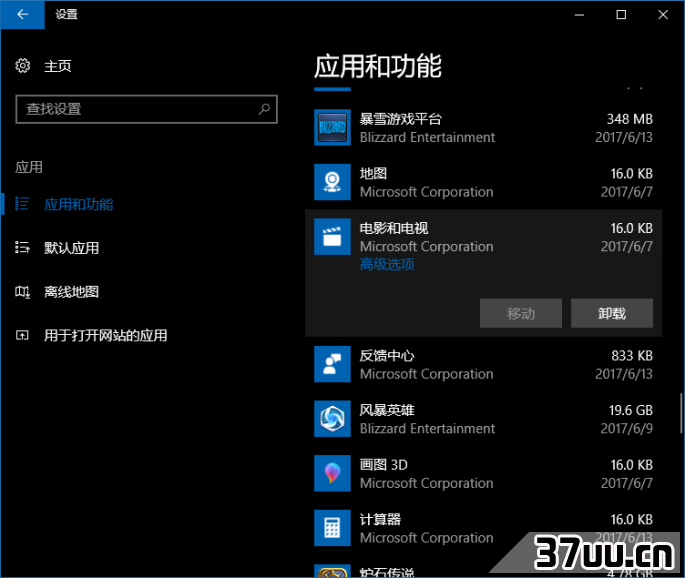Select the 风暴英雄 game icon
This screenshot has height=578, width=685.
coord(332,419)
